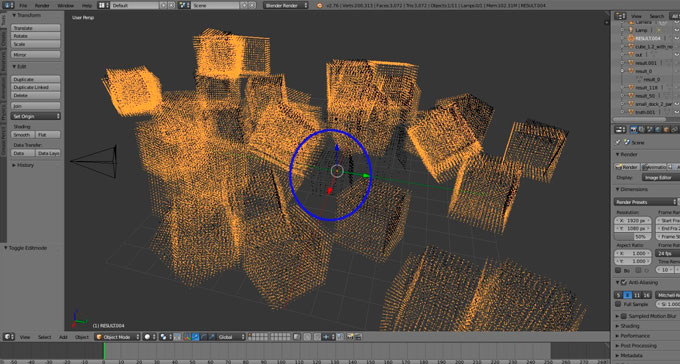Open pivot point selector in 3D header
Image resolution: width=680 pixels, height=364 pixels.
166,337
